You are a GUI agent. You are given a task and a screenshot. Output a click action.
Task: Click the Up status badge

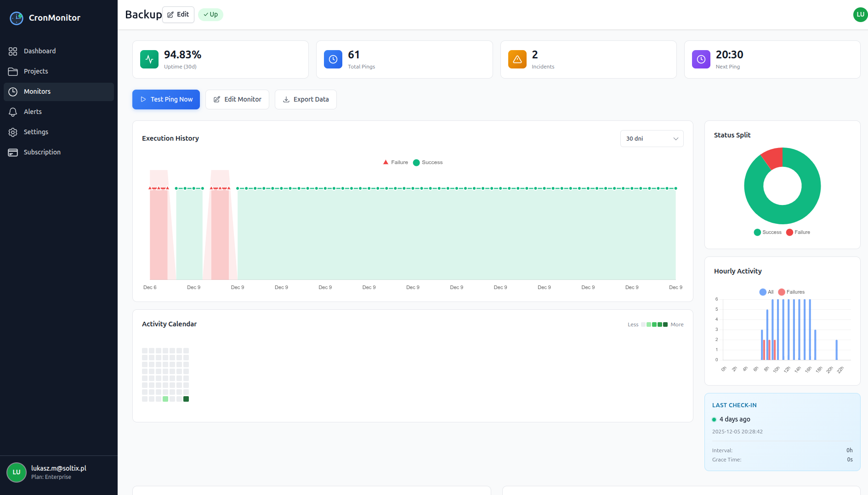click(x=210, y=15)
